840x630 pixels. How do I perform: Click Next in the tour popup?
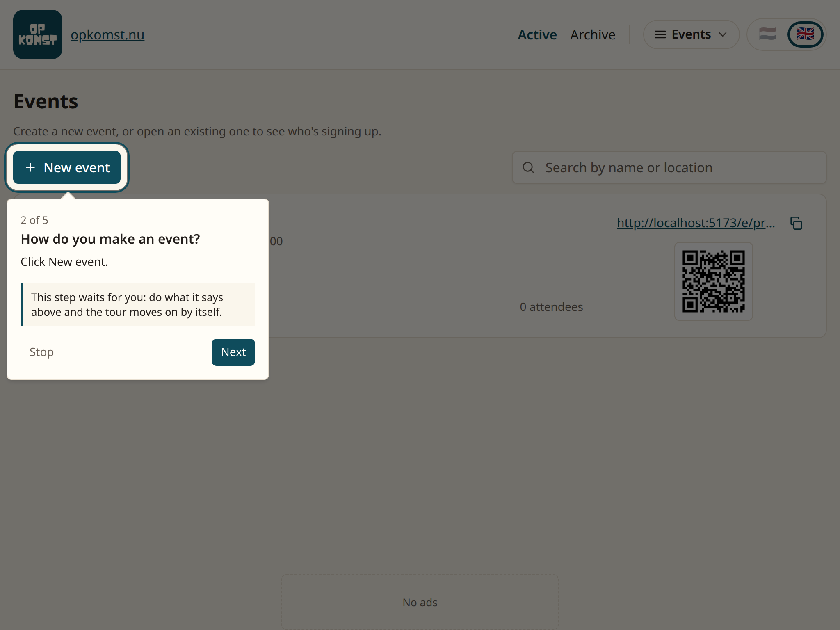(x=233, y=352)
